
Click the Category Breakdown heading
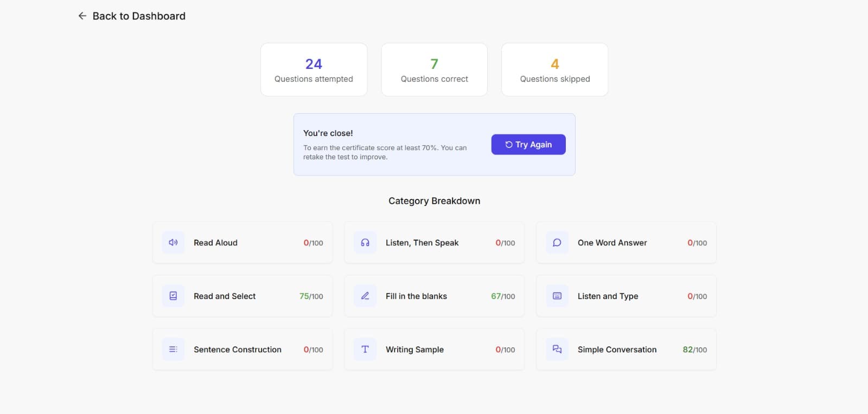click(x=434, y=201)
